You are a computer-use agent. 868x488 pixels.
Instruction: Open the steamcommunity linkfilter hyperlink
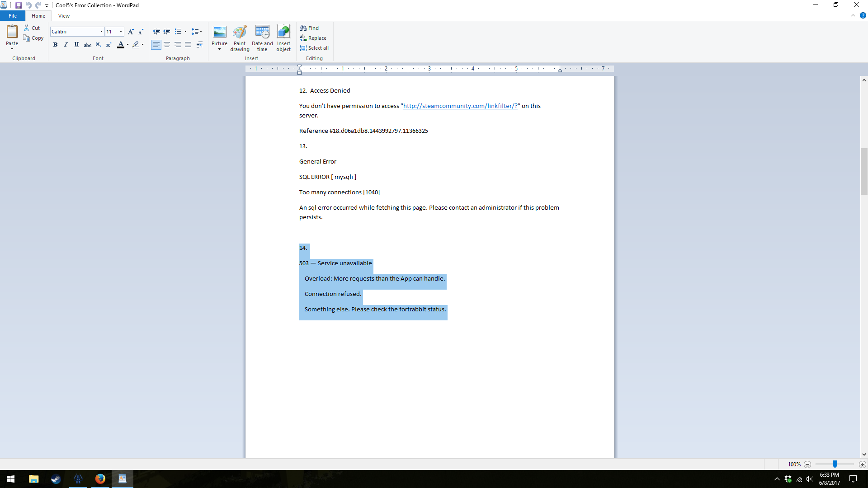pos(460,106)
